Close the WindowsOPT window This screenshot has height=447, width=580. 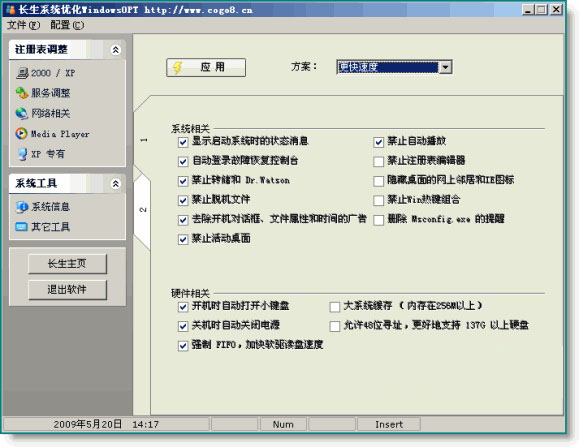click(x=556, y=10)
